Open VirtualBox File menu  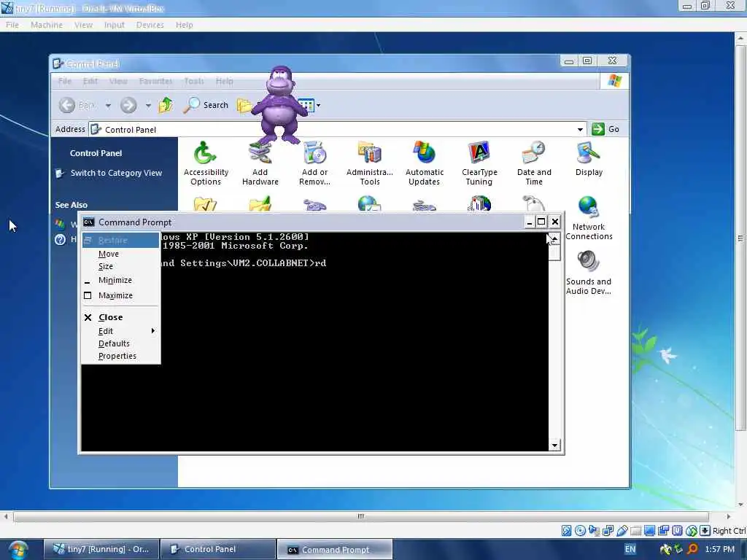[x=12, y=25]
